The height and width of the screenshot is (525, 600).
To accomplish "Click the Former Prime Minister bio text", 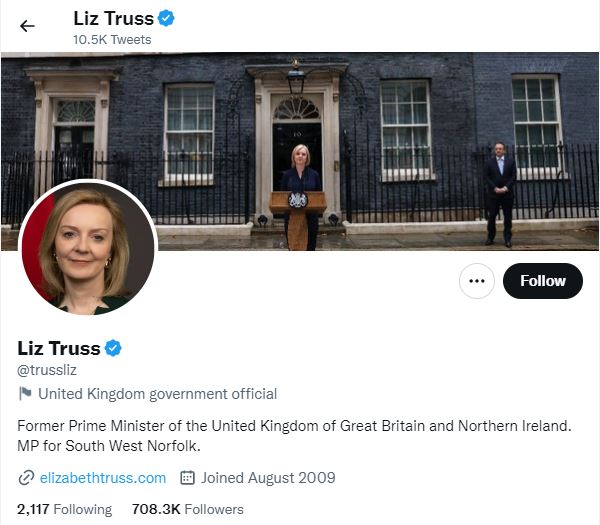I will coord(294,436).
